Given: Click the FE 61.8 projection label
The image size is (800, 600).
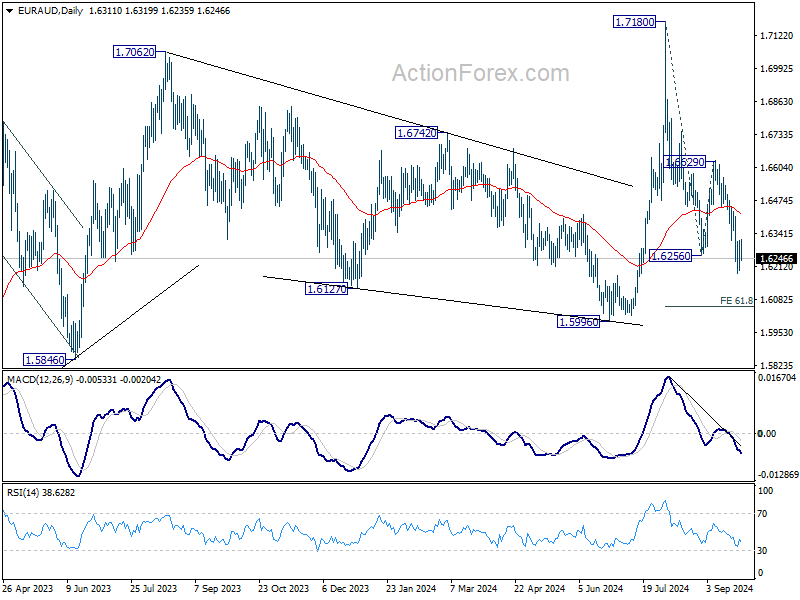Looking at the screenshot, I should (x=736, y=301).
